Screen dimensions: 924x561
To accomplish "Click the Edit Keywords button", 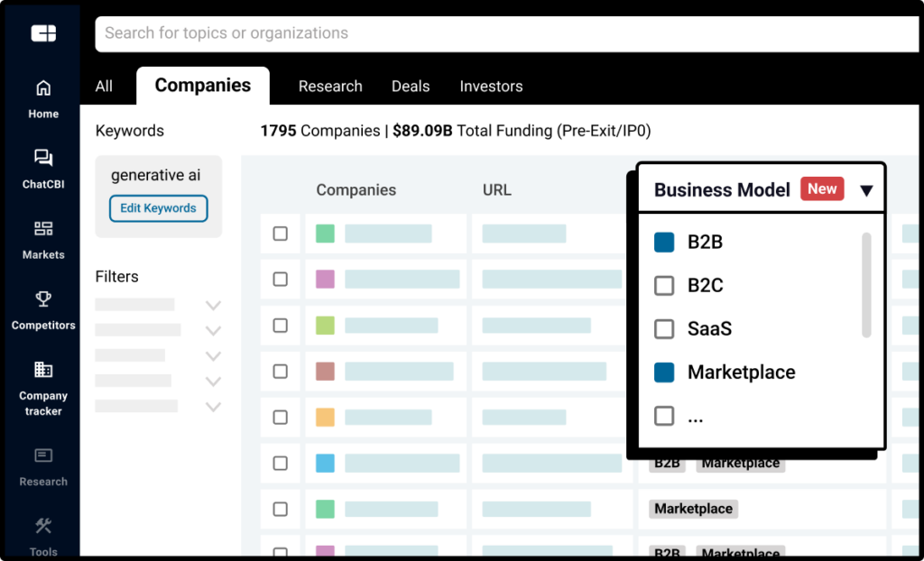I will click(x=159, y=208).
